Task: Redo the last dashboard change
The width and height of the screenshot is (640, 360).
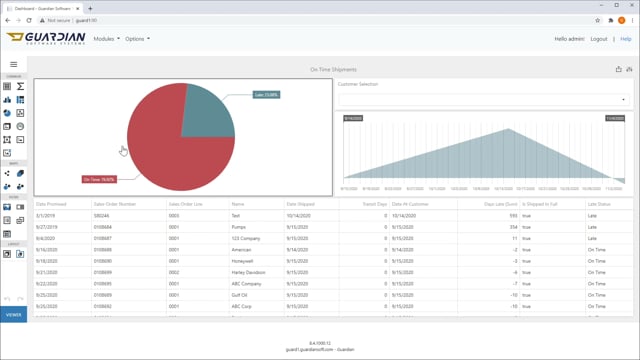Action: 20,299
